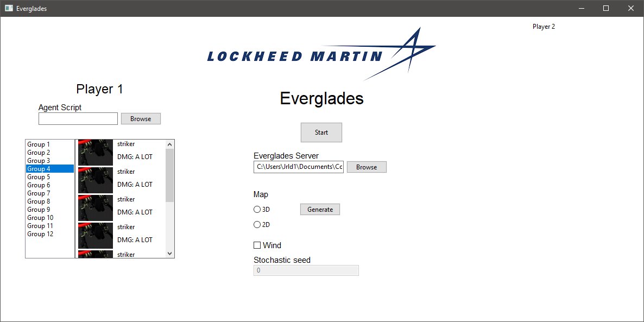Image resolution: width=644 pixels, height=322 pixels.
Task: Select Group 8 in the list
Action: pos(50,201)
